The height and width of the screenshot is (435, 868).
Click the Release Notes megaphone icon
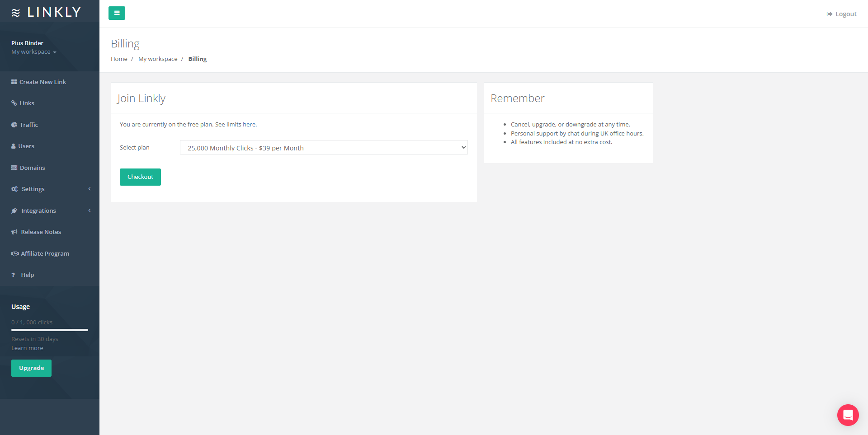point(14,232)
